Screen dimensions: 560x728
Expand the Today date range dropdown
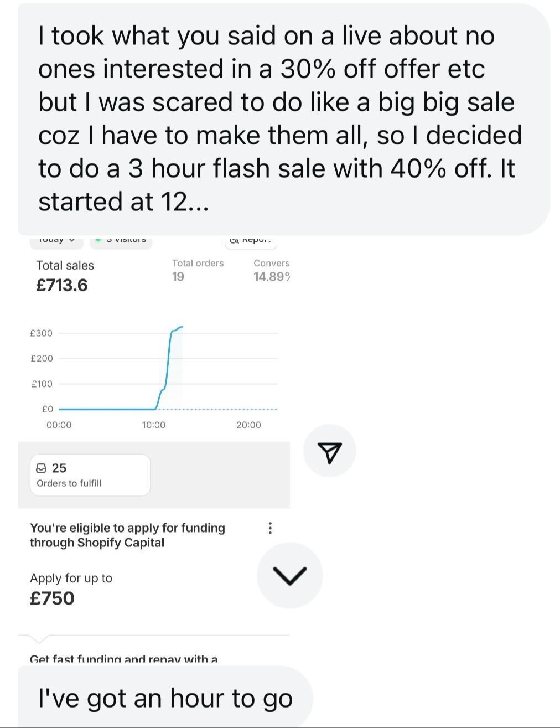56,240
